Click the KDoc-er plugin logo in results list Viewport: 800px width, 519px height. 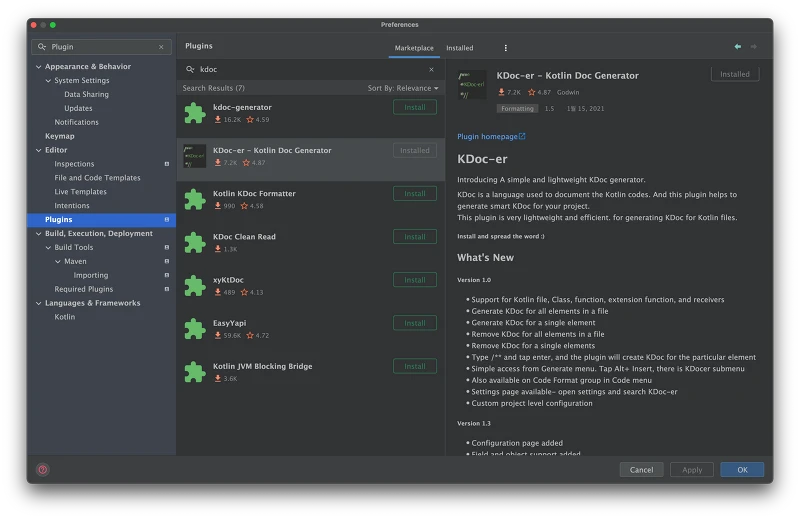coord(195,156)
